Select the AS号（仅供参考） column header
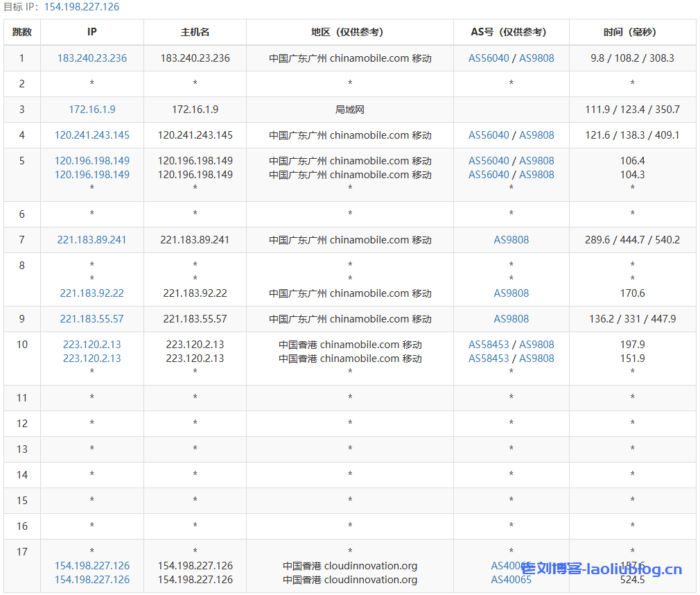The width and height of the screenshot is (700, 595). (511, 32)
